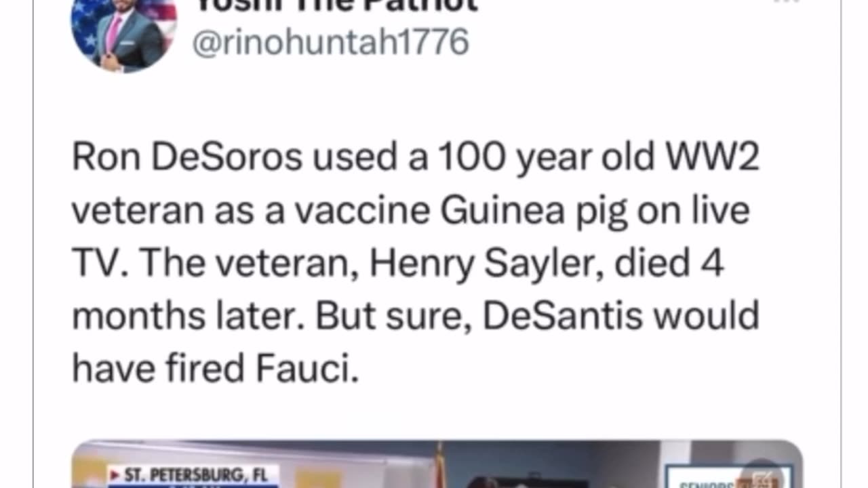Open the Yoshi The Patriot display name
Viewport: 868px width, 488px height.
click(337, 5)
